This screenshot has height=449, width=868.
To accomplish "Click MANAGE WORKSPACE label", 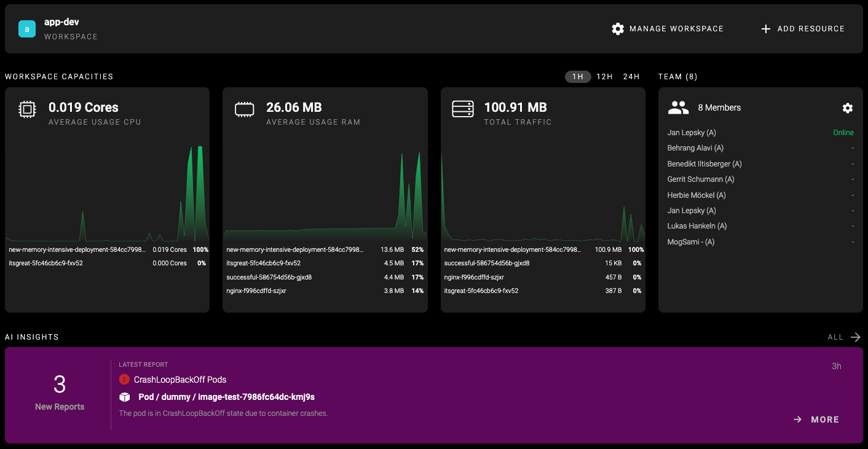I will (676, 29).
